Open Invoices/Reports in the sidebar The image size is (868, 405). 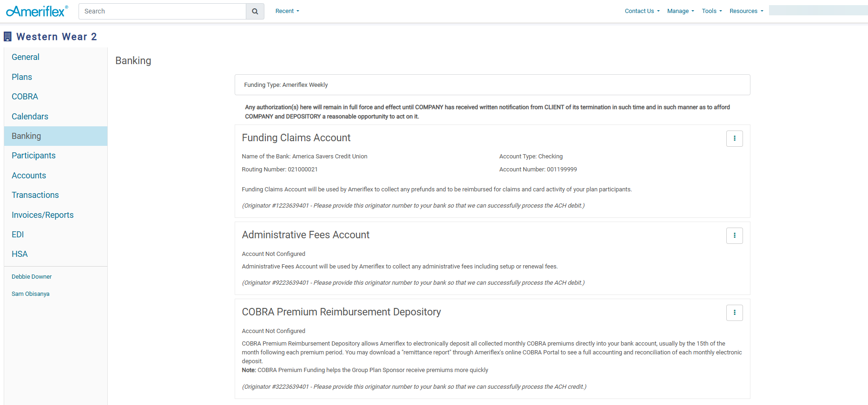(x=56, y=215)
